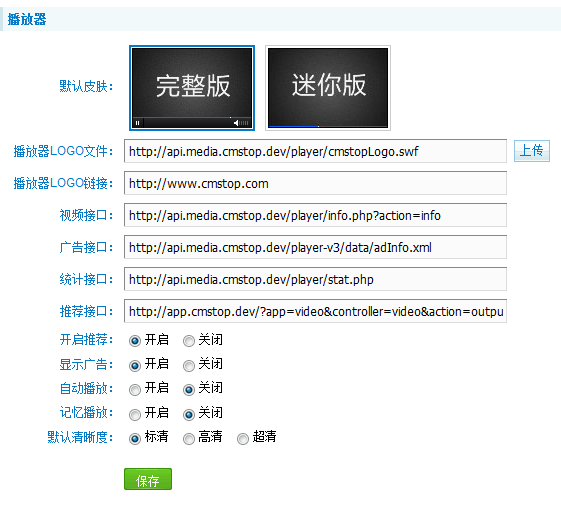Choose 超清 as default clarity

point(243,439)
